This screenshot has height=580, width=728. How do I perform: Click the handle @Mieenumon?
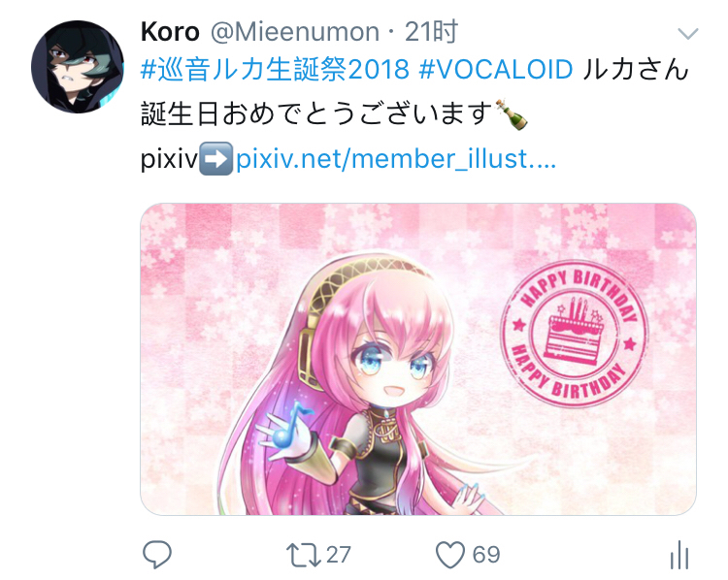(295, 32)
